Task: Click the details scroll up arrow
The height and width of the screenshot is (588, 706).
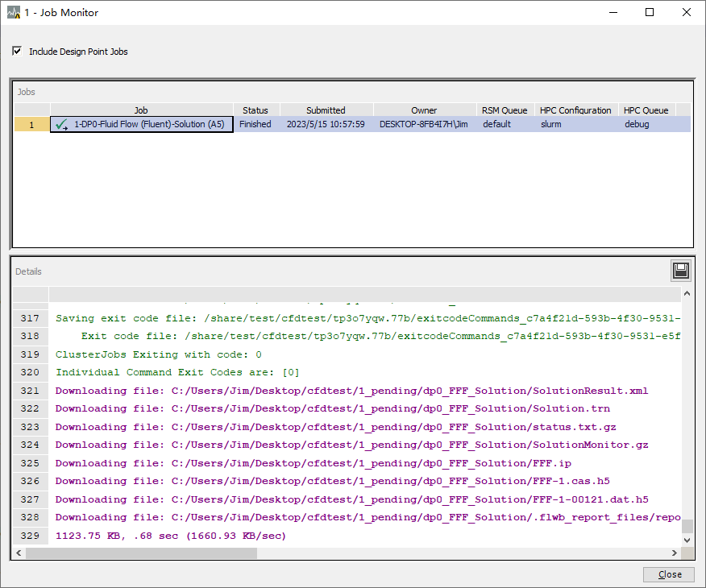Action: click(687, 293)
